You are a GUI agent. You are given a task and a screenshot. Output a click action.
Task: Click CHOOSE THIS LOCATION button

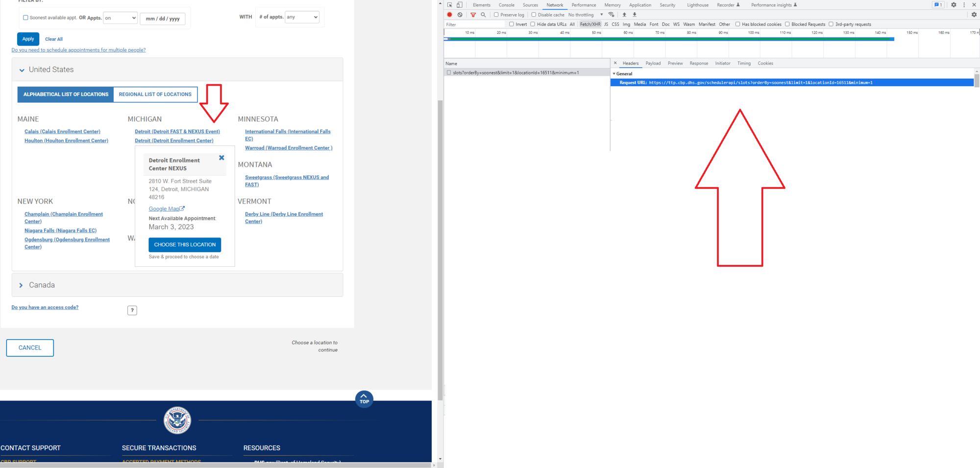[x=185, y=245]
